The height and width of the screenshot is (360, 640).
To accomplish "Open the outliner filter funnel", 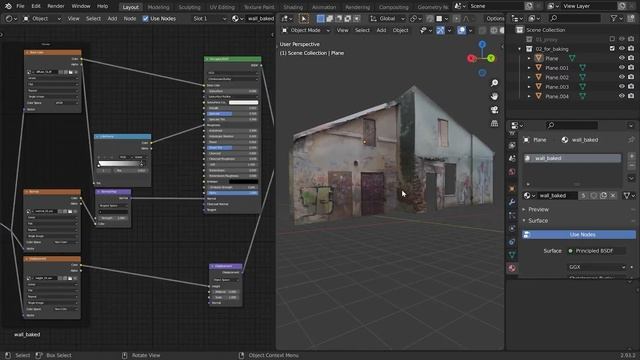I will point(613,18).
